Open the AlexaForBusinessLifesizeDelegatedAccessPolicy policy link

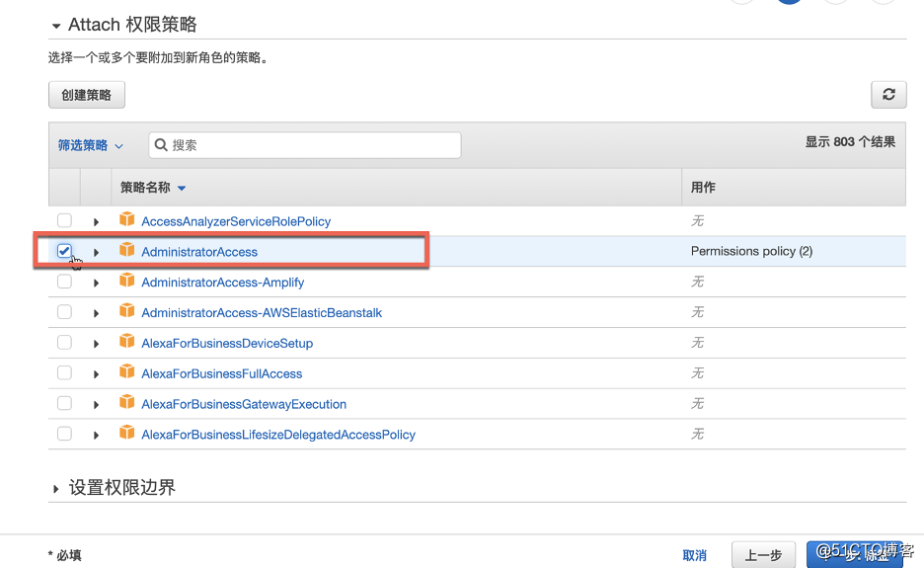pos(278,435)
